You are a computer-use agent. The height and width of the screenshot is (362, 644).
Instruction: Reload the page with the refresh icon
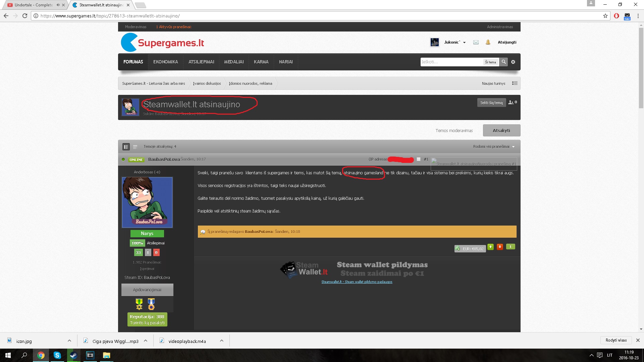tap(25, 16)
